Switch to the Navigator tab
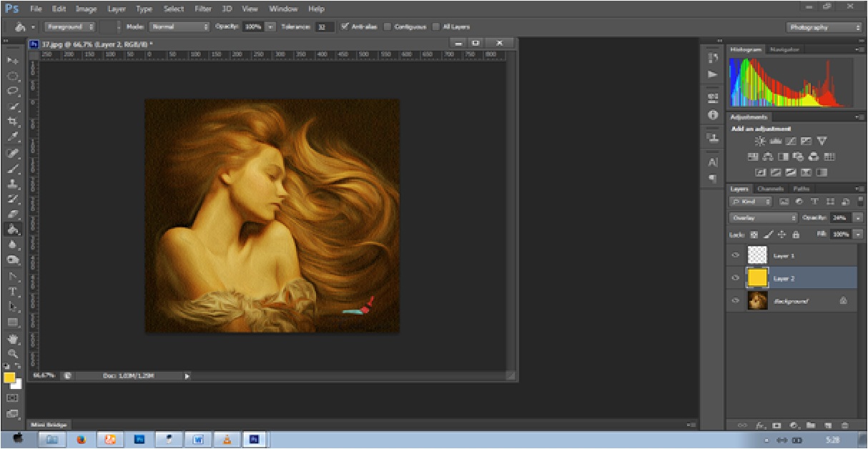The image size is (868, 449). (785, 49)
